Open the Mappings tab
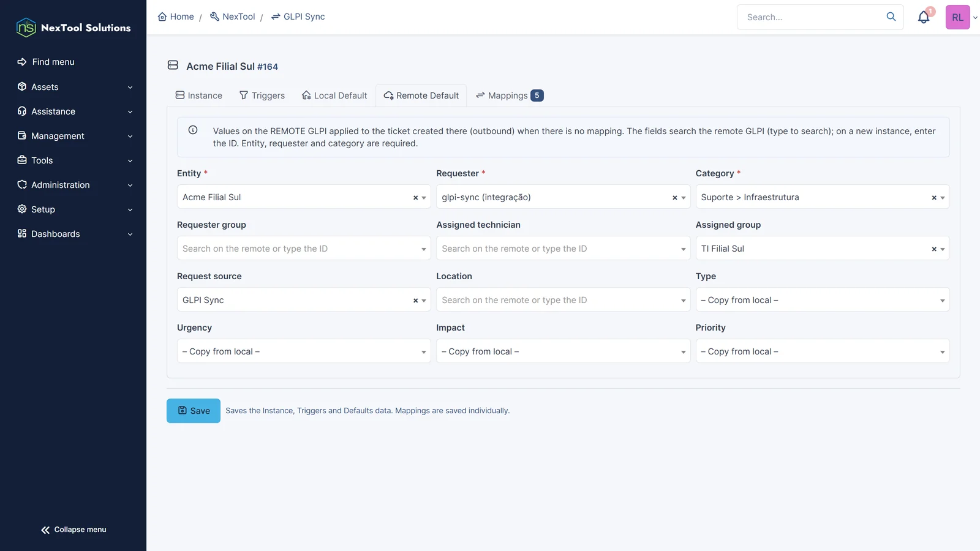This screenshot has width=980, height=551. 510,96
